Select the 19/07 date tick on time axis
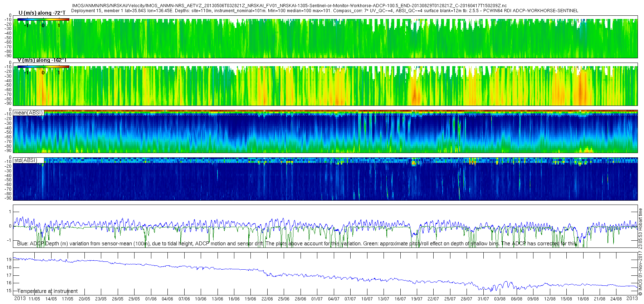Image resolution: width=644 pixels, height=304 pixels. (417, 299)
